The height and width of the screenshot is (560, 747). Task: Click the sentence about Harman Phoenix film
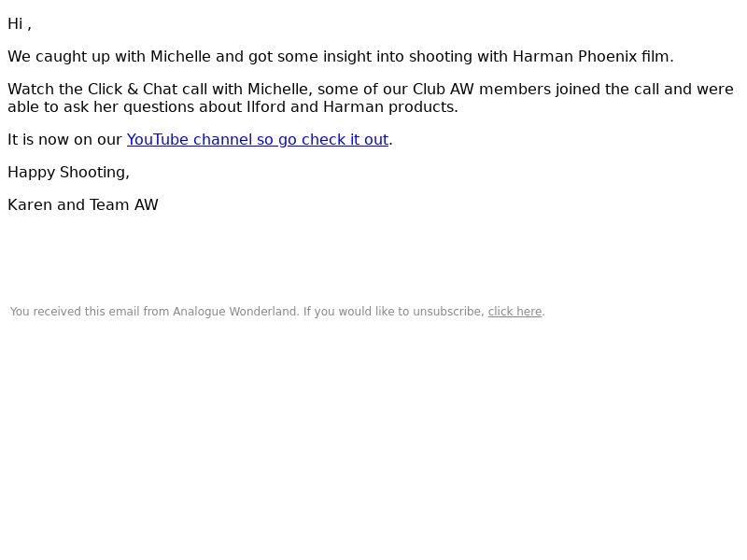341,56
